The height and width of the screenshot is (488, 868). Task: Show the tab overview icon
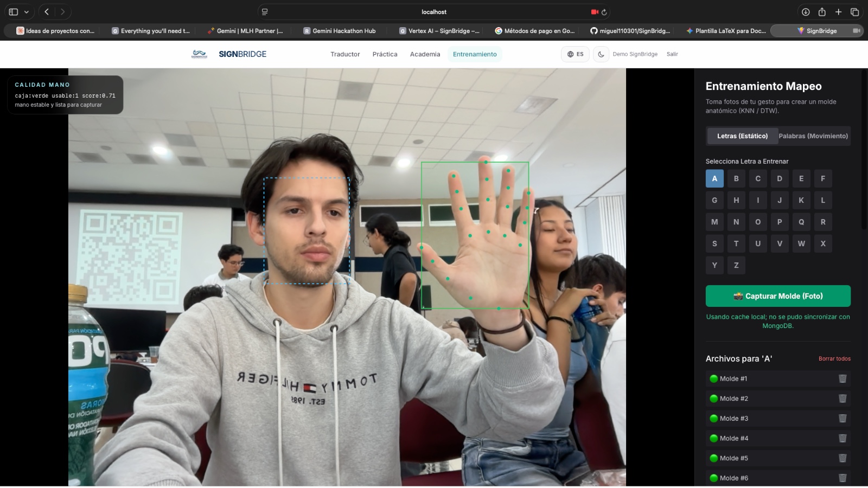854,12
